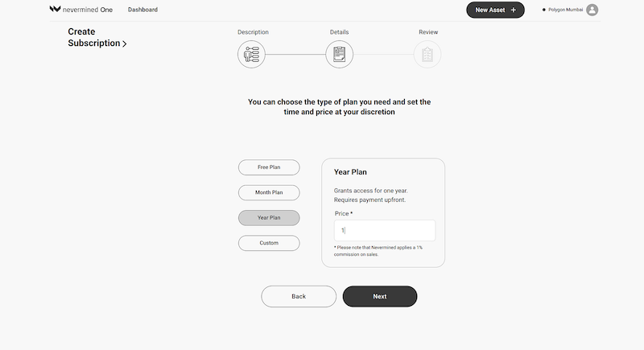Click the Polygon Mumbai network status dot
Viewport: 644px width, 350px height.
point(544,10)
